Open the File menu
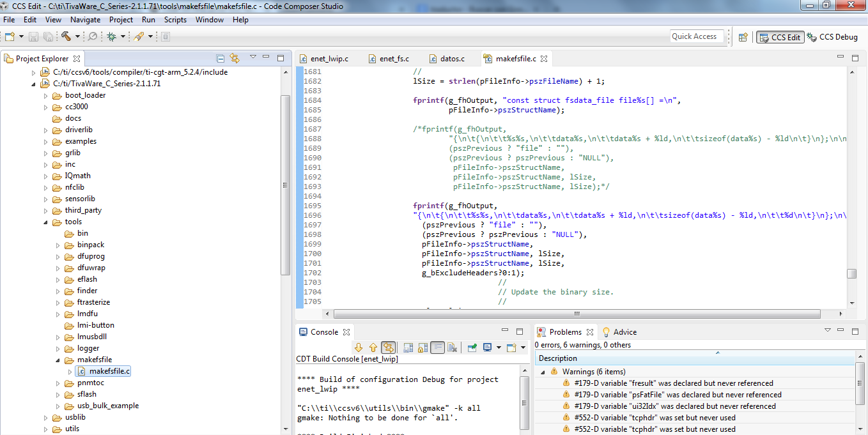This screenshot has height=435, width=868. (x=9, y=20)
